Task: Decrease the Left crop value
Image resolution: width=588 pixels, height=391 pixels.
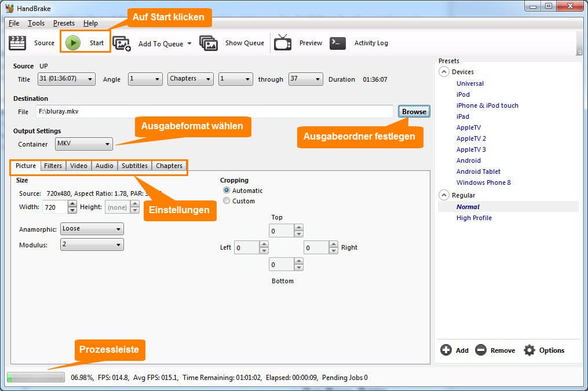Action: click(x=264, y=251)
